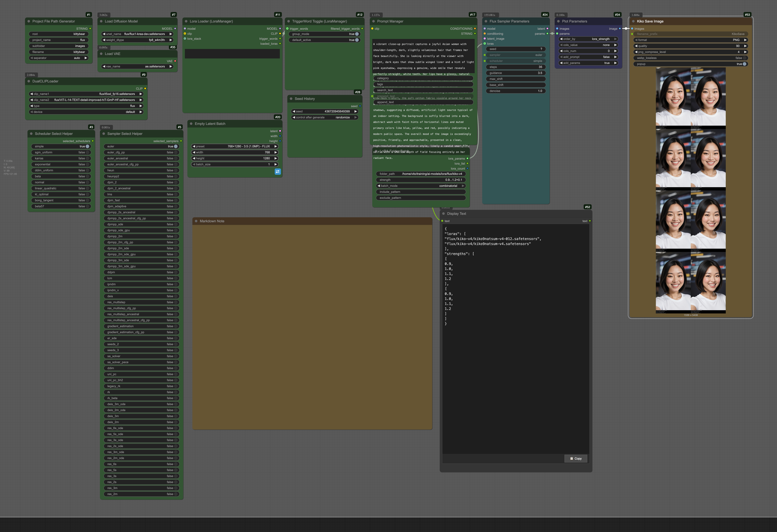The height and width of the screenshot is (532, 777).
Task: Collapse the Scheduler Select Helper node dot
Action: tap(31, 134)
